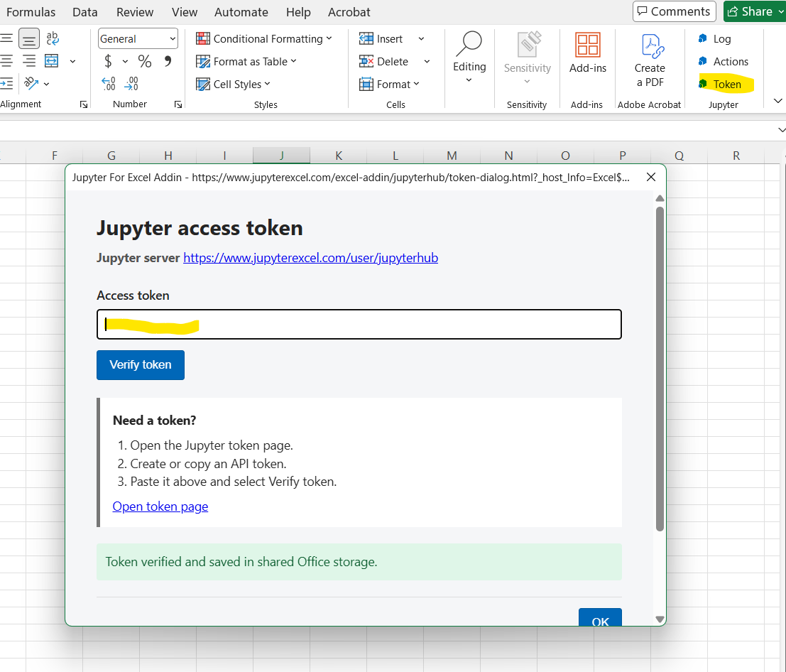
Task: Click the increase indent icon
Action: tap(6, 84)
